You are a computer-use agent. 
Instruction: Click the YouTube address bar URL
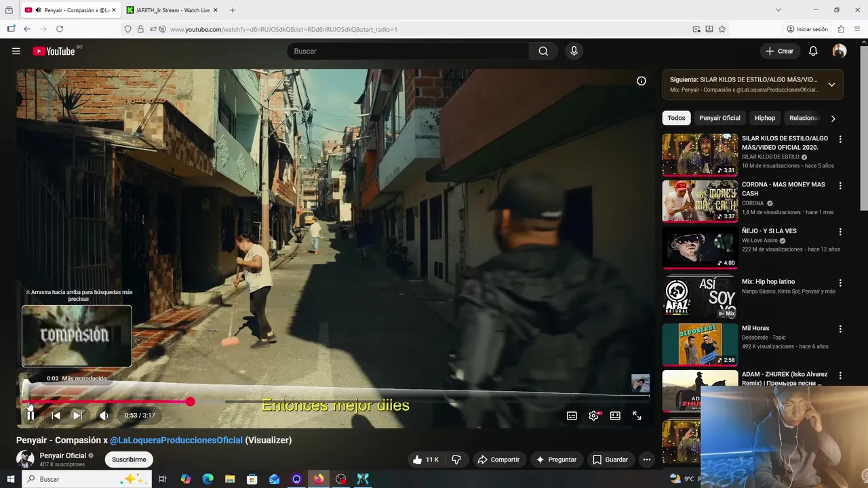point(283,29)
